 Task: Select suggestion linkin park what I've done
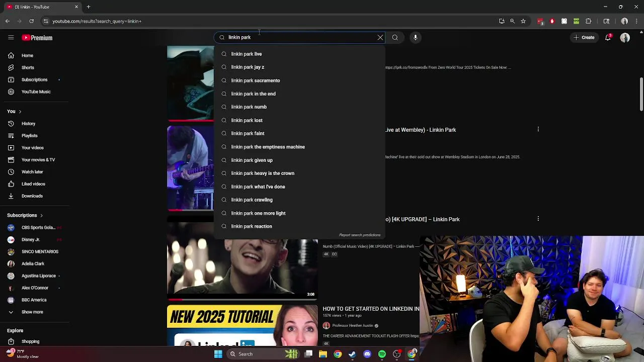pos(299,187)
